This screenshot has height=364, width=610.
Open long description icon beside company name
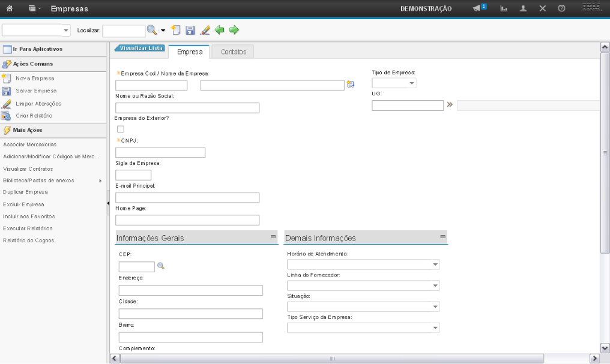[350, 85]
